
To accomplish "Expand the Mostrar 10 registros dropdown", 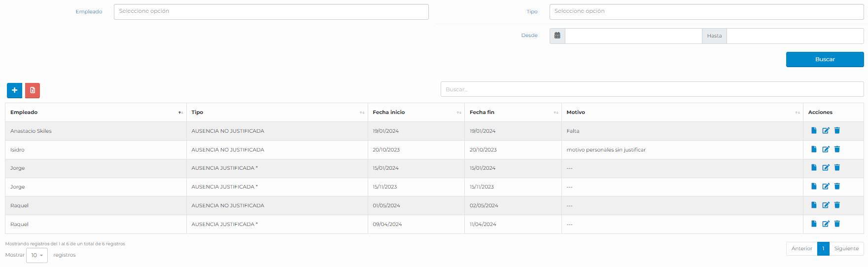I will 37,256.
